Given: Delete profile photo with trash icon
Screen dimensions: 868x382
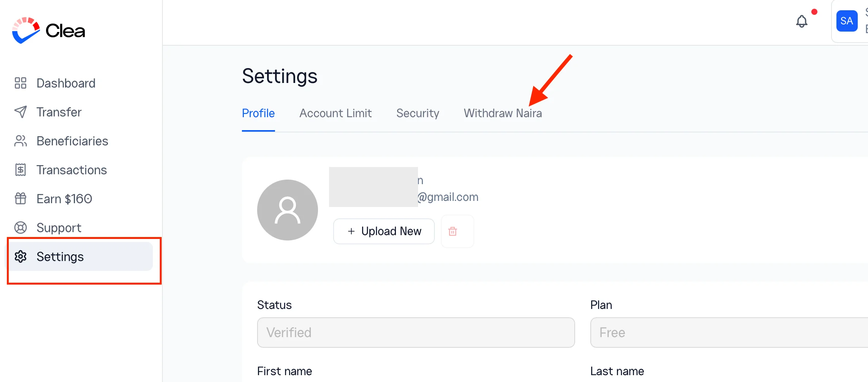Looking at the screenshot, I should tap(453, 231).
